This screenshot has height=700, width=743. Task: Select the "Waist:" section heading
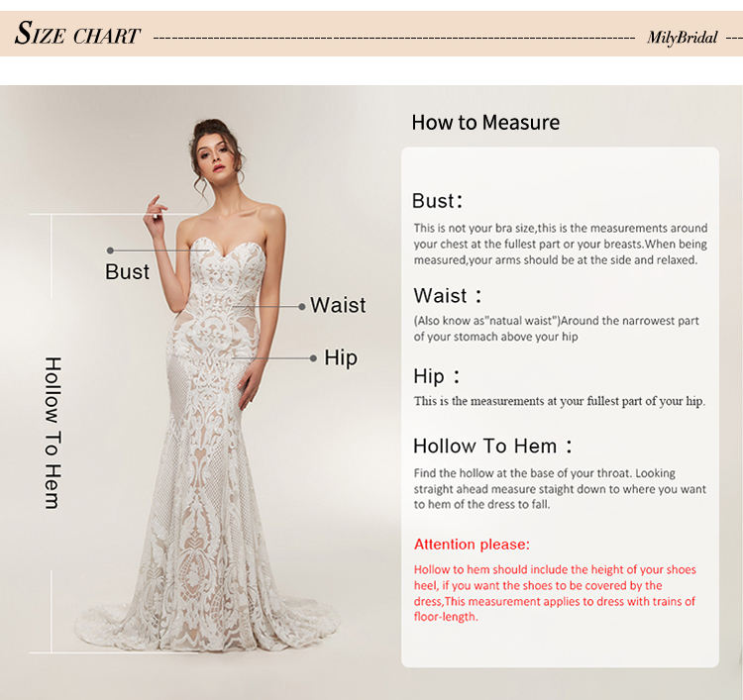(448, 295)
